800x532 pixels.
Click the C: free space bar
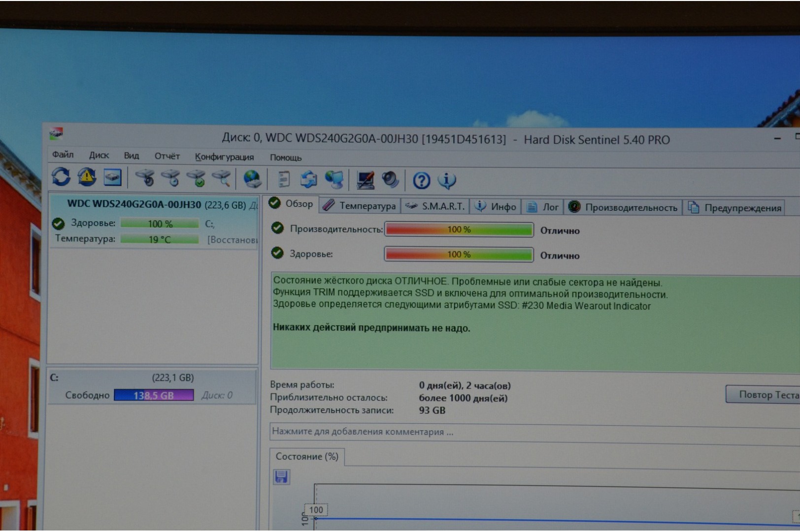(154, 395)
